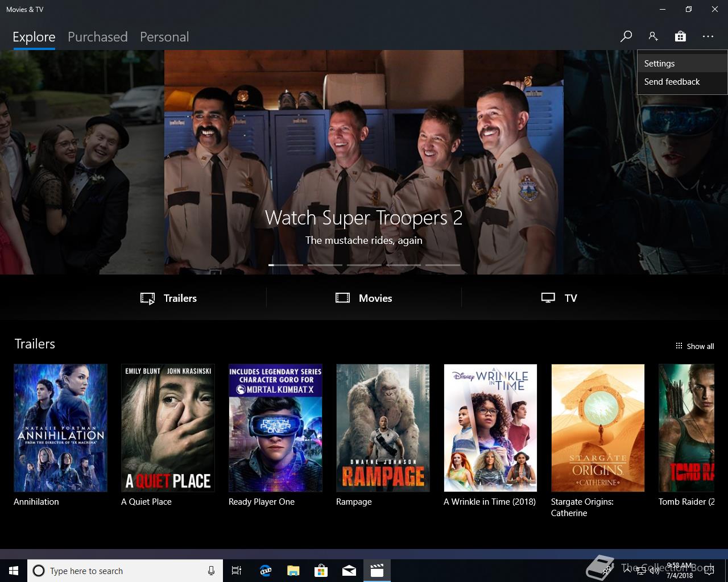The width and height of the screenshot is (728, 582).
Task: Choose Send feedback menu entry
Action: 682,82
